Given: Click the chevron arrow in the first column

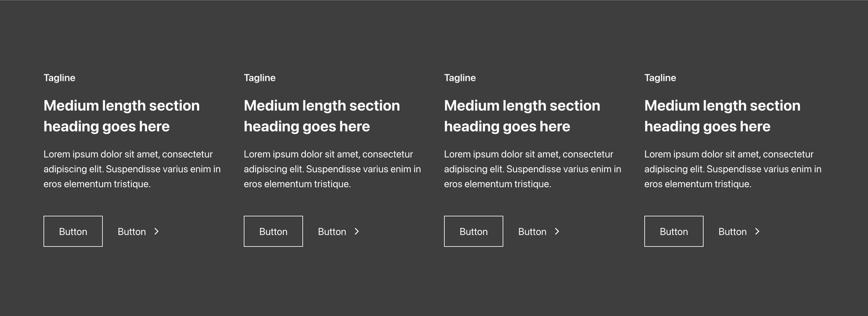Looking at the screenshot, I should point(156,231).
